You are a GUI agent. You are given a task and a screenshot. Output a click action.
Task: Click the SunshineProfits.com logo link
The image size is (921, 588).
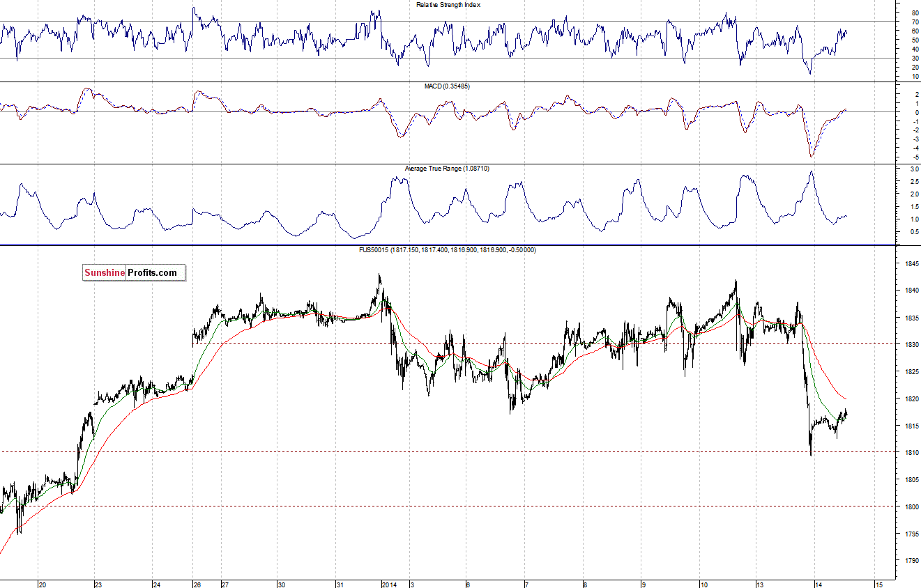coord(134,272)
